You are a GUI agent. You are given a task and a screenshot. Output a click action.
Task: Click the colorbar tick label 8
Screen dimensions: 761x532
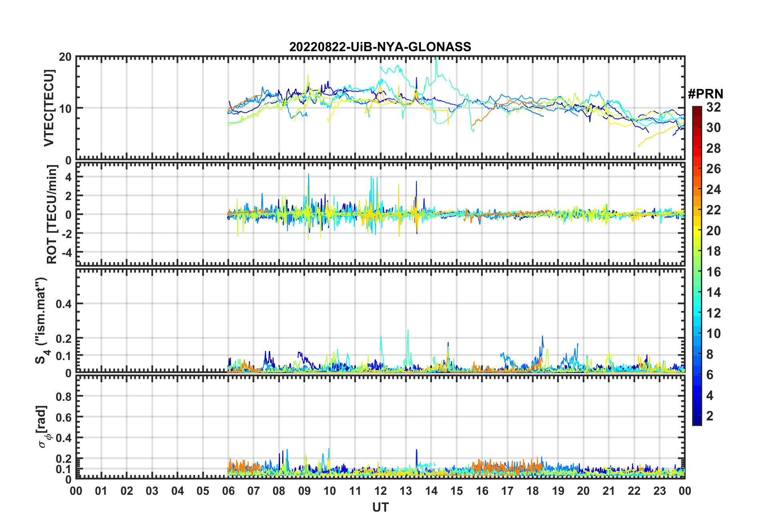[x=710, y=354]
